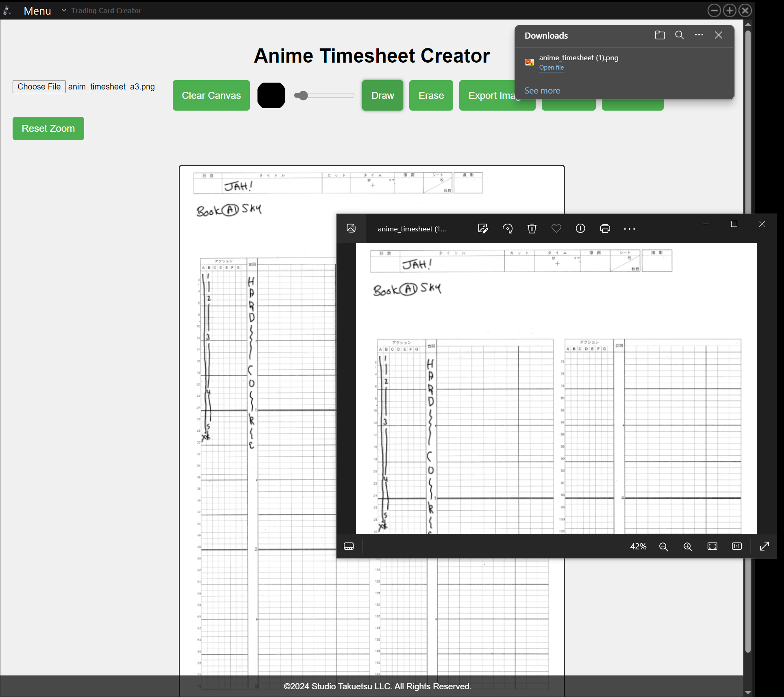Expand the Downloads panel options menu
784x697 pixels.
[x=699, y=35]
